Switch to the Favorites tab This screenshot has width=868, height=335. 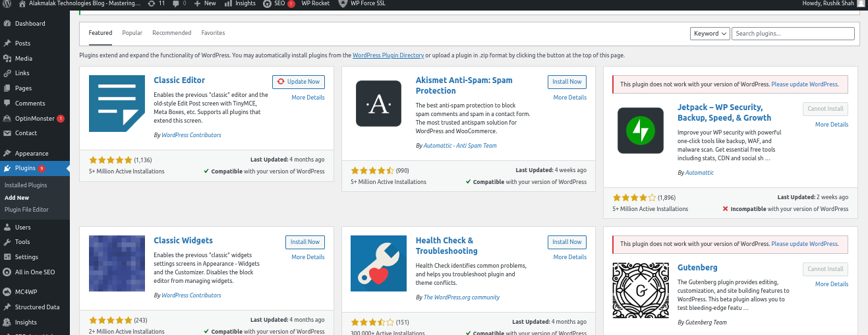(x=213, y=33)
